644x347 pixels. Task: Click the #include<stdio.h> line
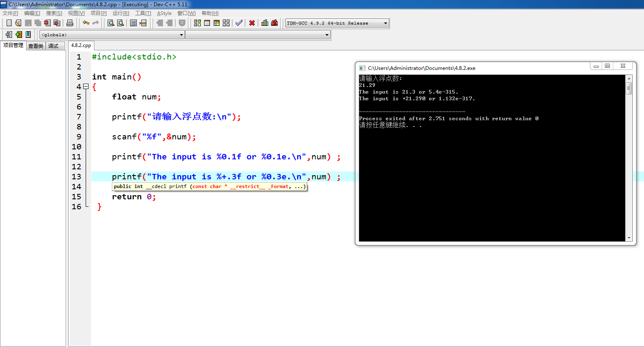pyautogui.click(x=134, y=57)
